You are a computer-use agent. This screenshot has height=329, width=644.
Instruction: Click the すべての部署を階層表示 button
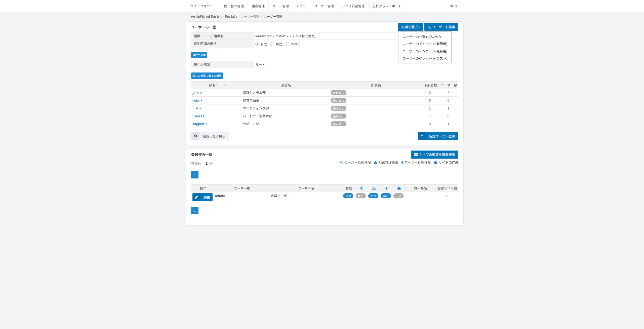click(435, 155)
